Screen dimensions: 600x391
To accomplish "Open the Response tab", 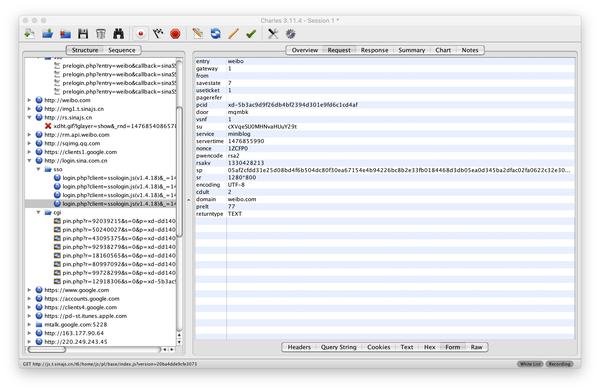I will click(374, 50).
